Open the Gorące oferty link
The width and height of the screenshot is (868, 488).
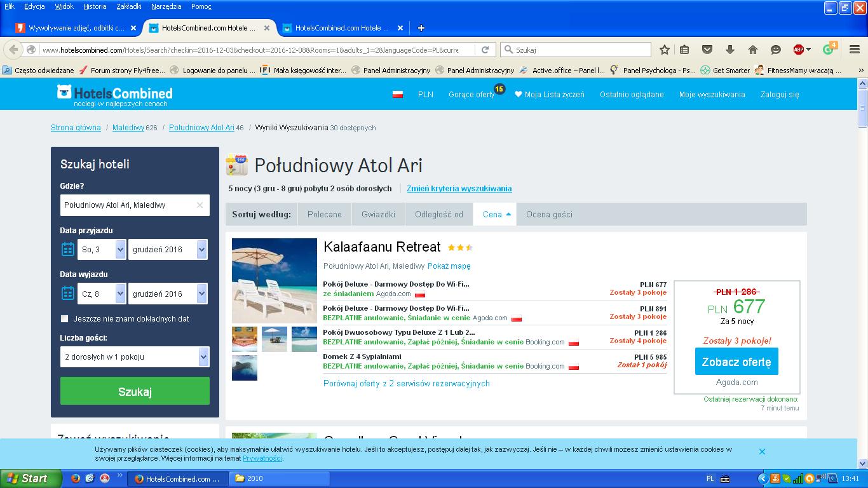(471, 94)
